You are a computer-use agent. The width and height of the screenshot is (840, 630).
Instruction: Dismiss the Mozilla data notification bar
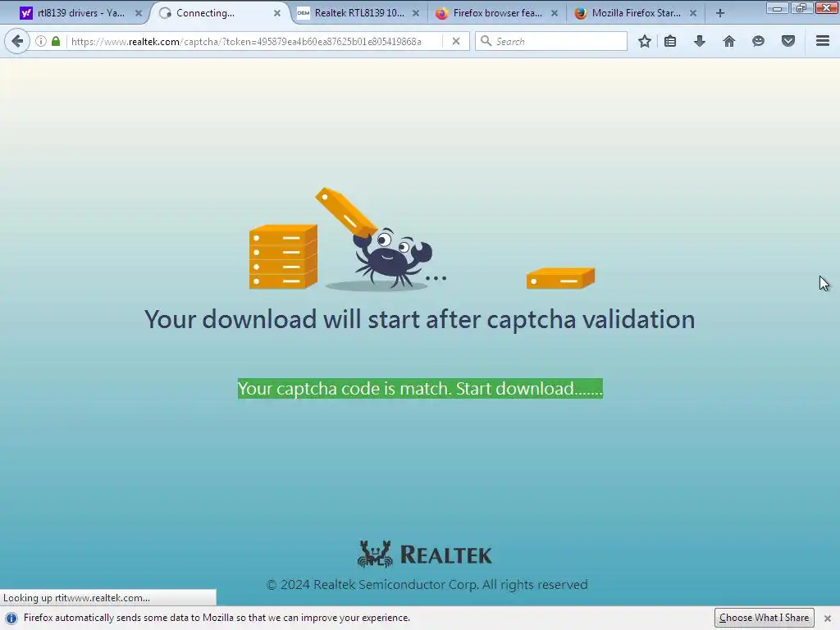[828, 619]
